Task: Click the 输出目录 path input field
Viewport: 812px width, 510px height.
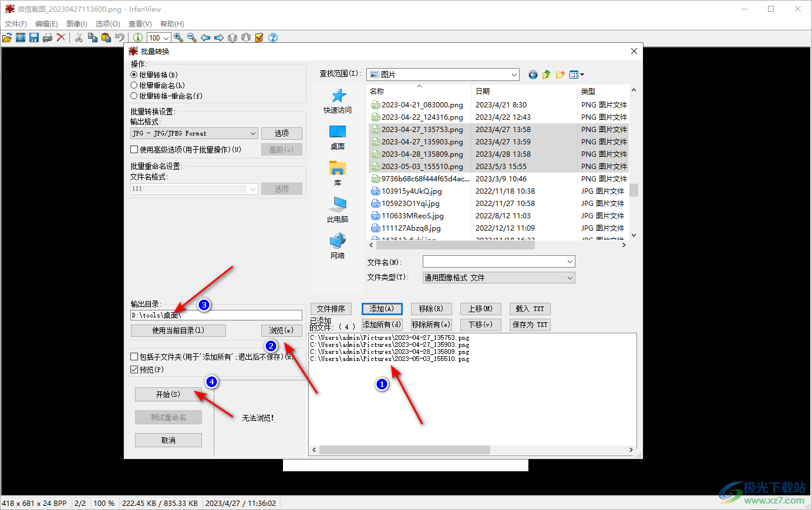Action: [216, 315]
